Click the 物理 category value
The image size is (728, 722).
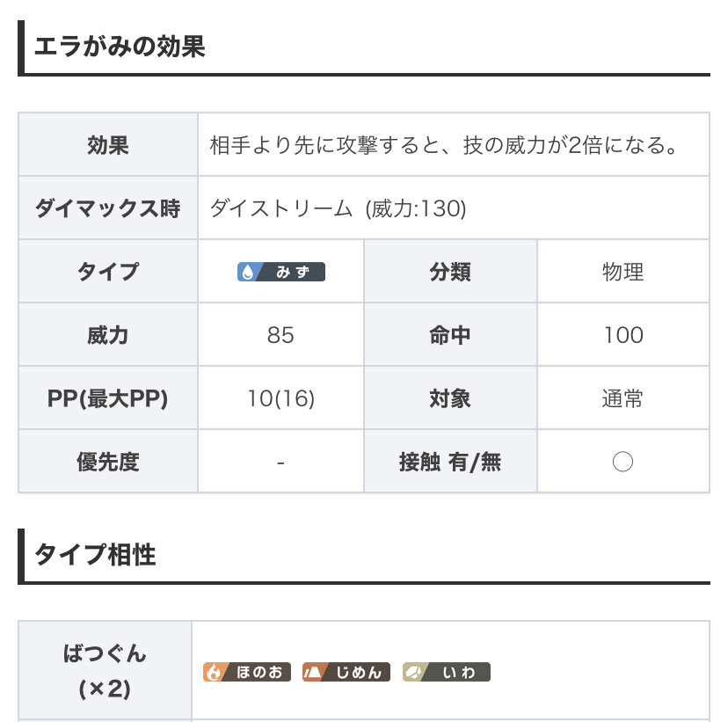click(x=622, y=272)
